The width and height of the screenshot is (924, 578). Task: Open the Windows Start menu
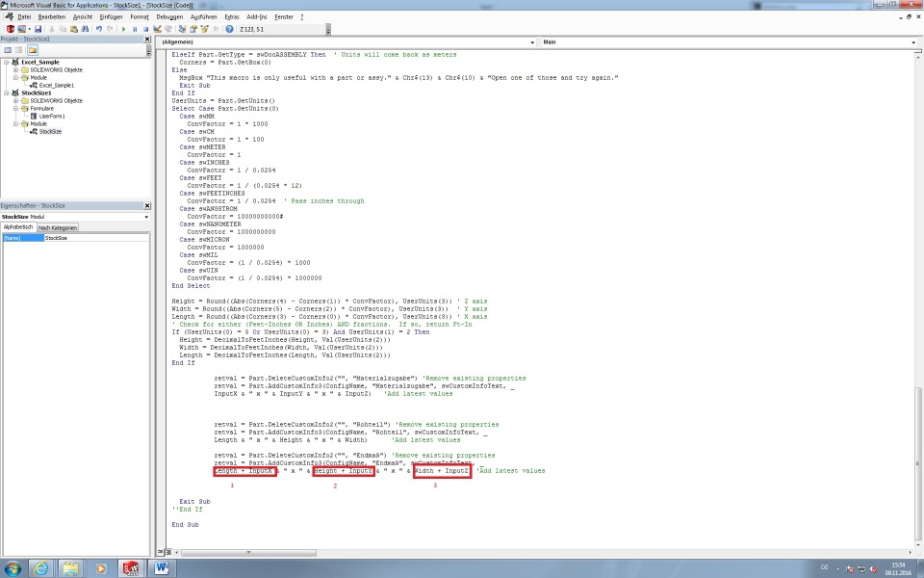tap(13, 568)
